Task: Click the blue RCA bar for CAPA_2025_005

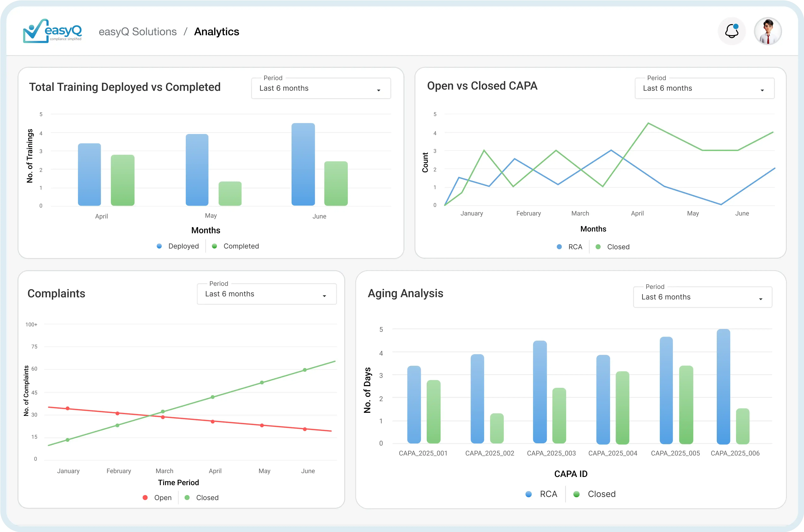Action: [x=666, y=390]
